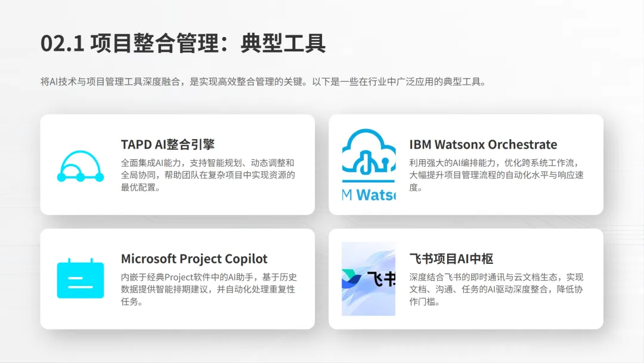The height and width of the screenshot is (363, 644).
Task: Click the heading 飞书项目AI中枢
Action: pyautogui.click(x=451, y=259)
